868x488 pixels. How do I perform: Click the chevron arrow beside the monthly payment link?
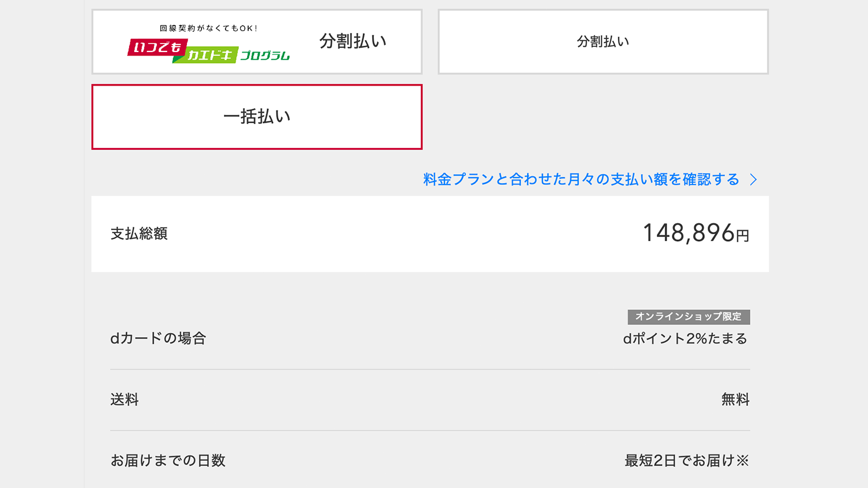[753, 180]
